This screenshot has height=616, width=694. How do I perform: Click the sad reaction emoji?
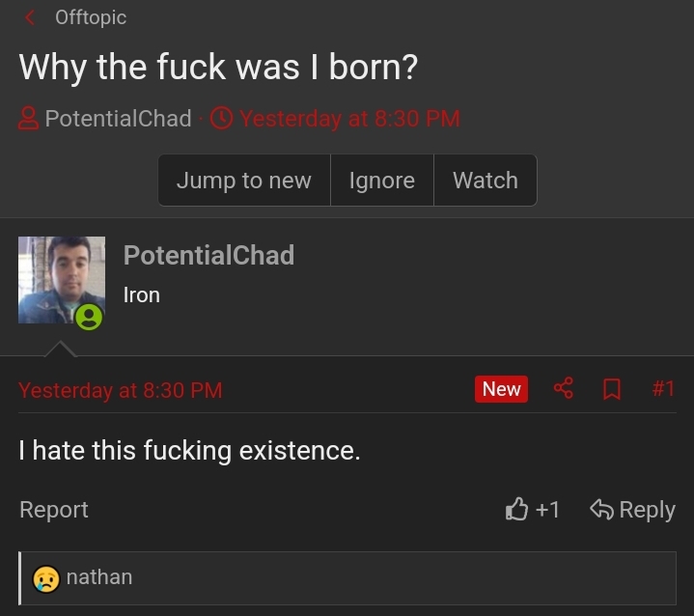coord(45,578)
